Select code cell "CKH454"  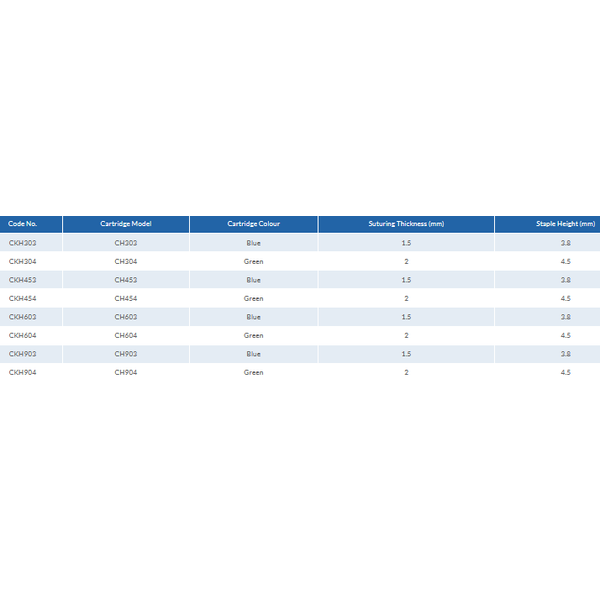pos(23,298)
